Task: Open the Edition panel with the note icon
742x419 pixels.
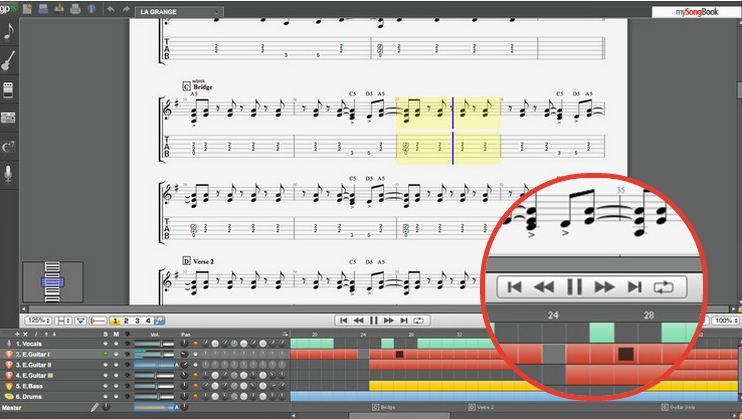Action: (9, 32)
